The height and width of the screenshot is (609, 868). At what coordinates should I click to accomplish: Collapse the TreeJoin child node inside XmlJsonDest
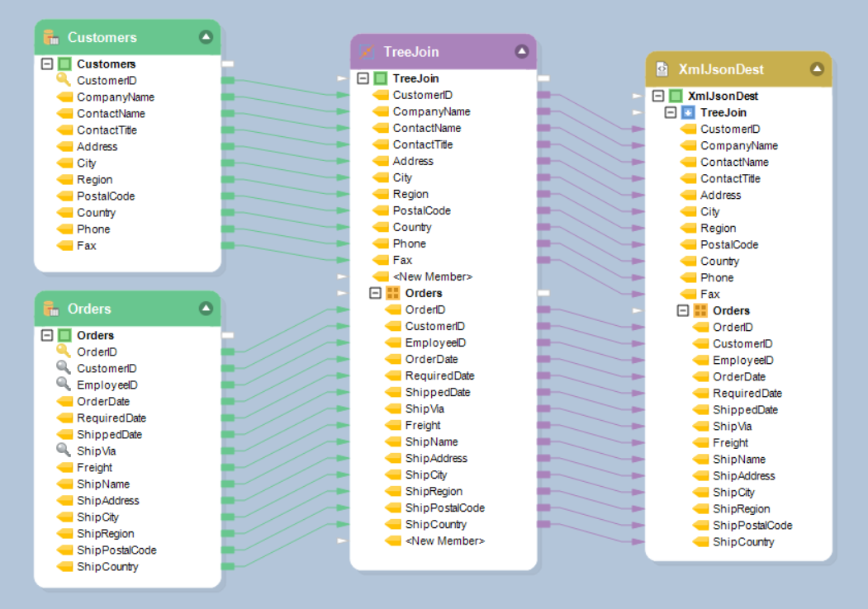[x=671, y=112]
